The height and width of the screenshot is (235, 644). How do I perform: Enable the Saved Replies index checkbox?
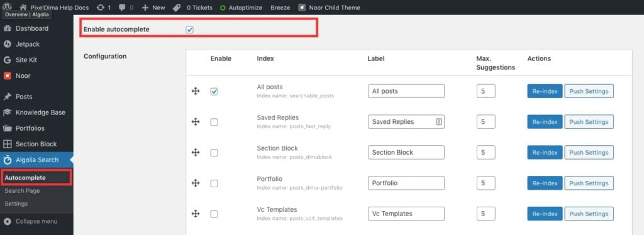214,122
